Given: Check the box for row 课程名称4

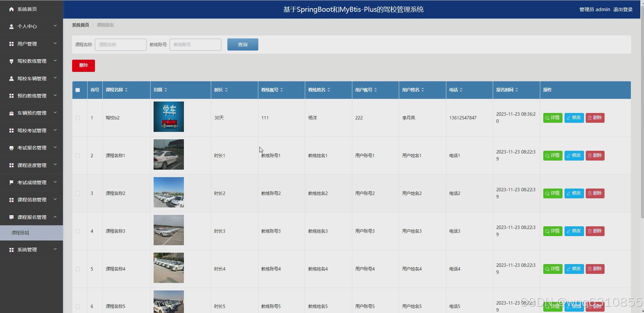Looking at the screenshot, I should [x=78, y=269].
